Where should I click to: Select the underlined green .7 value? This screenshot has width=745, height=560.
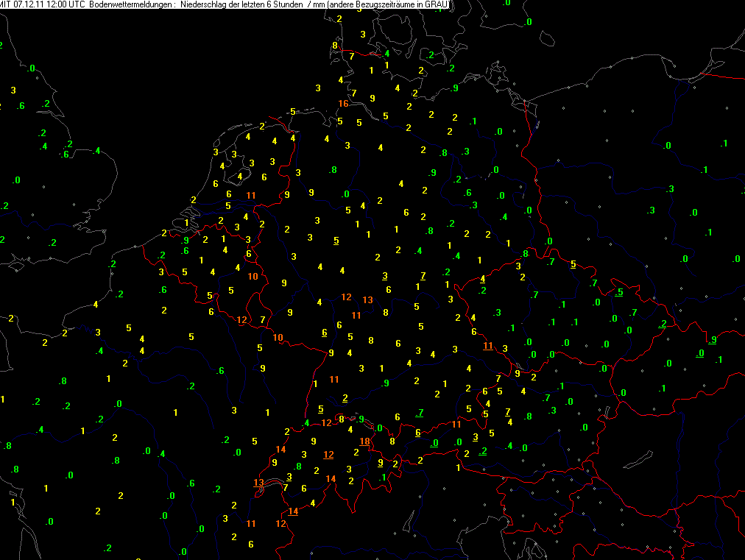click(420, 412)
